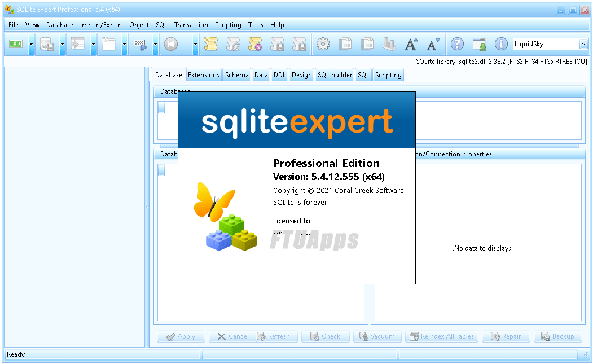
Task: Open the SQL menu in the menu bar
Action: (x=161, y=25)
